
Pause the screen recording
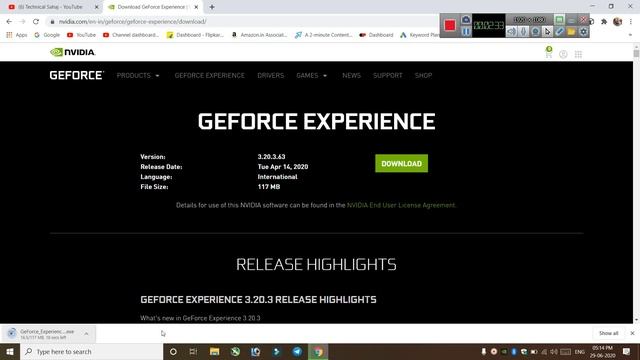[x=466, y=31]
